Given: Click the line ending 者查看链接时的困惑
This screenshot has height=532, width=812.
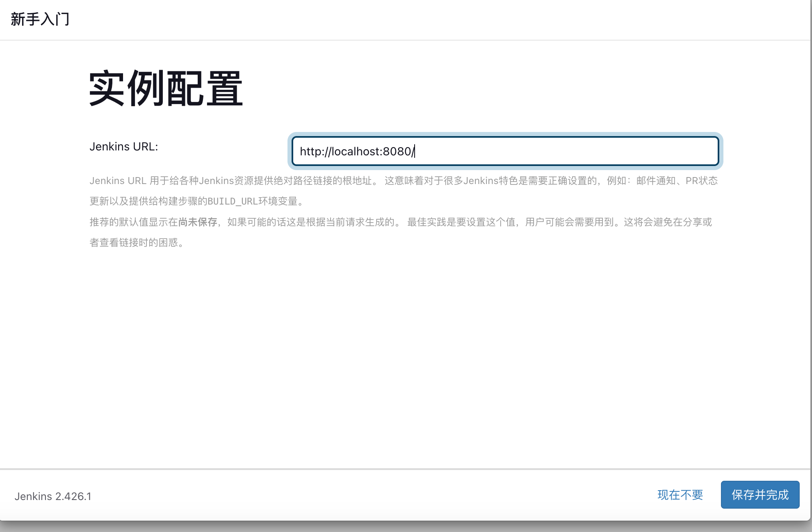Looking at the screenshot, I should click(136, 243).
